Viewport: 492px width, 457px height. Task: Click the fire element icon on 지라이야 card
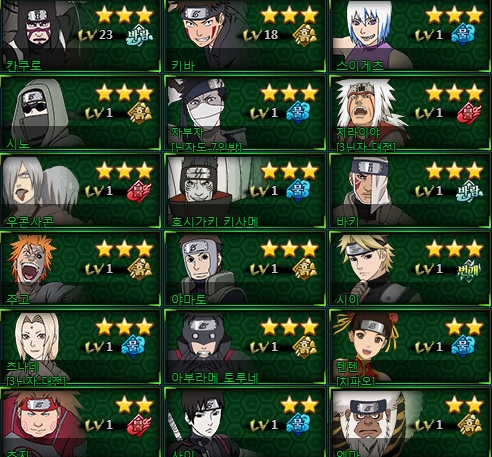469,113
